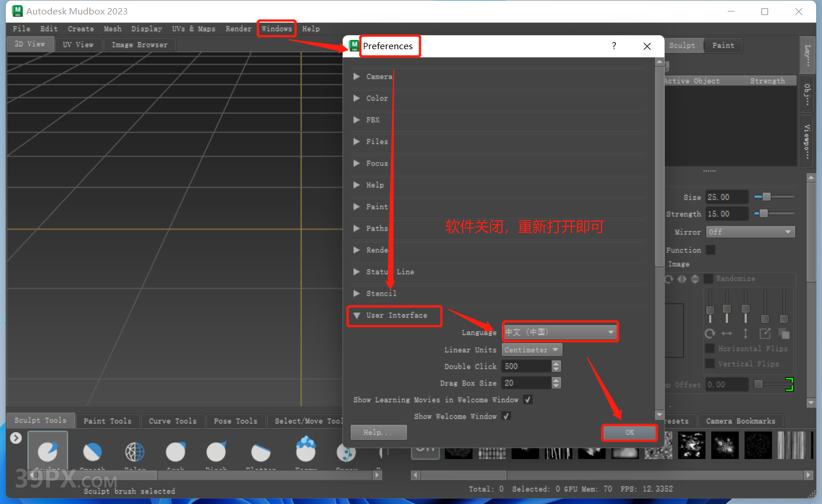This screenshot has width=822, height=504.
Task: Open the Linear Units dropdown
Action: coord(531,350)
